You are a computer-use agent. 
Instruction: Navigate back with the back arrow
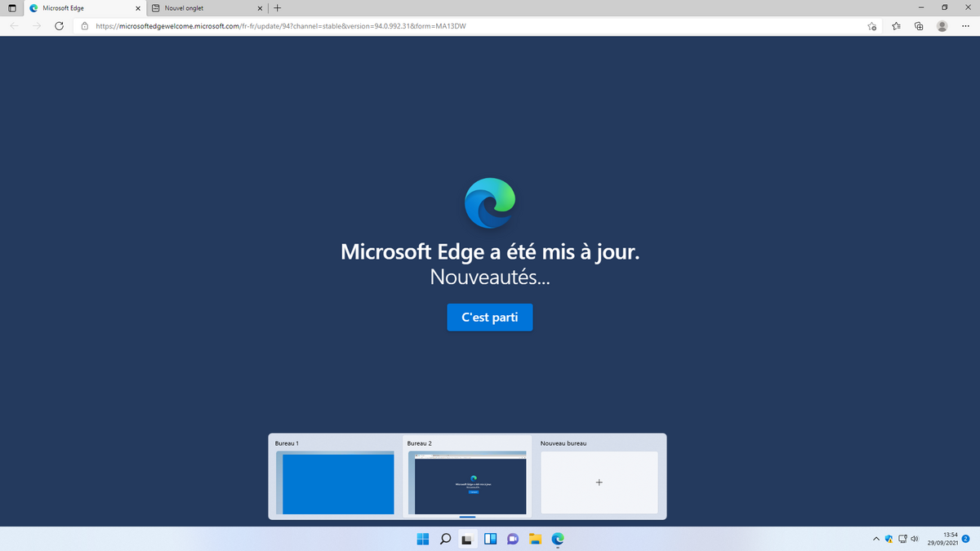(x=13, y=25)
